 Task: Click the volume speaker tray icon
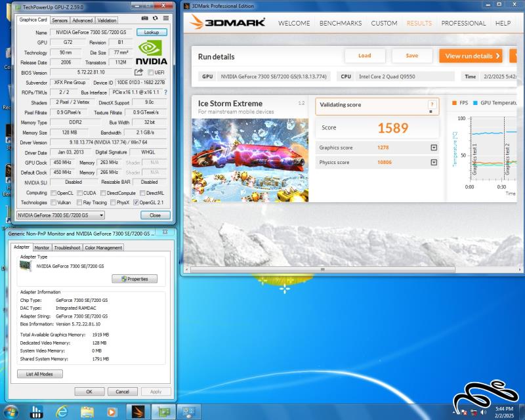[x=484, y=412]
